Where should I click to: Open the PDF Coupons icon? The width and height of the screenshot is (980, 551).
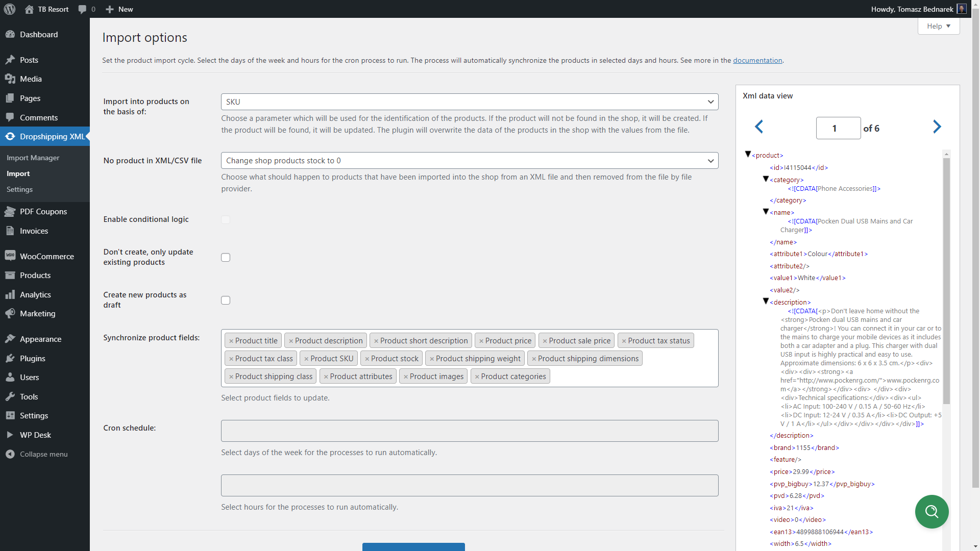pyautogui.click(x=10, y=211)
